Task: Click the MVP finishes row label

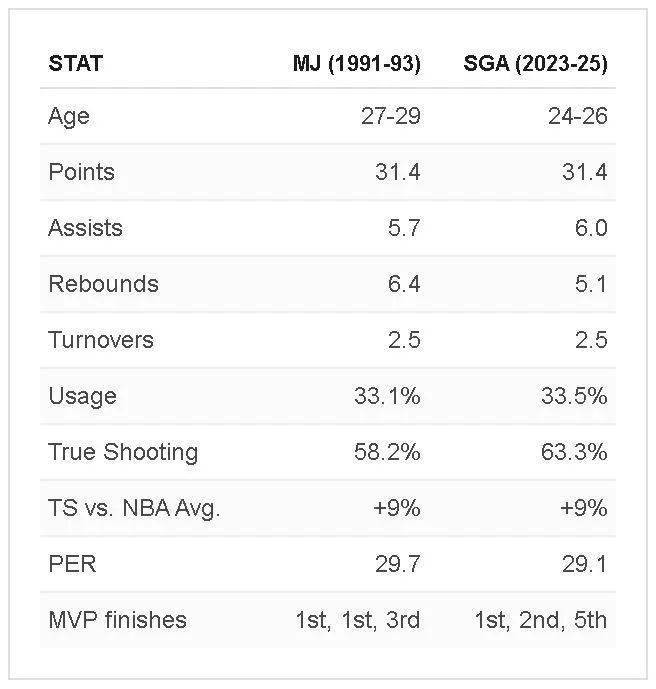Action: pos(117,620)
